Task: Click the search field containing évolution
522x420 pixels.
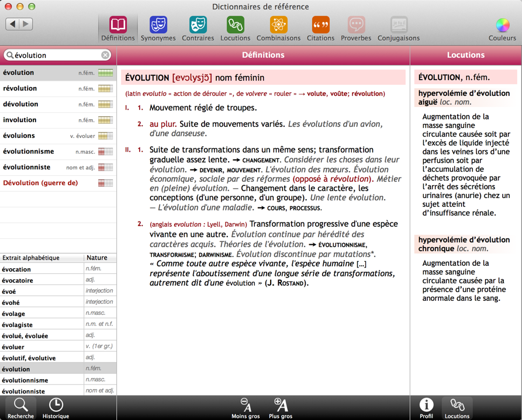Action: click(57, 55)
